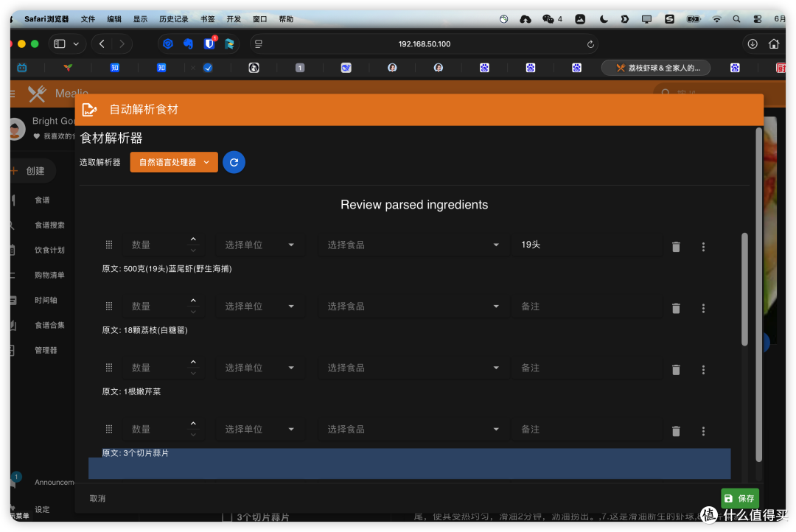This screenshot has width=796, height=532.
Task: Click the Mealie logo icon
Action: tap(37, 94)
